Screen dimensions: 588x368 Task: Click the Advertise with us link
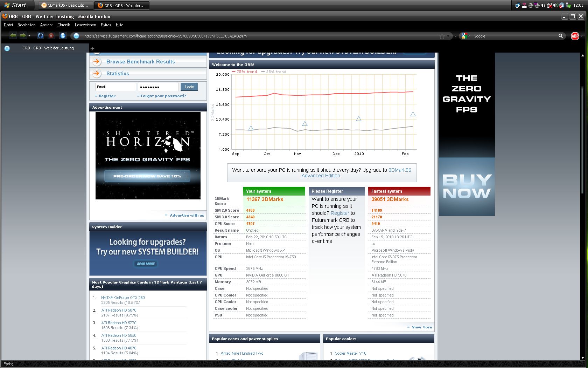tap(187, 215)
